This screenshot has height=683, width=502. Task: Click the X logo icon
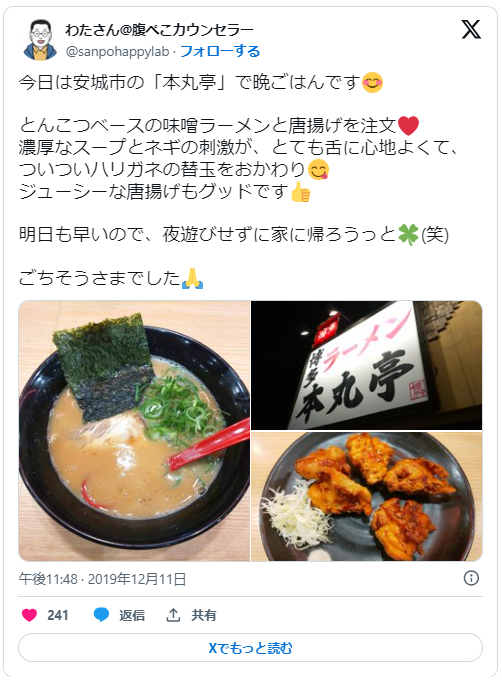click(471, 30)
